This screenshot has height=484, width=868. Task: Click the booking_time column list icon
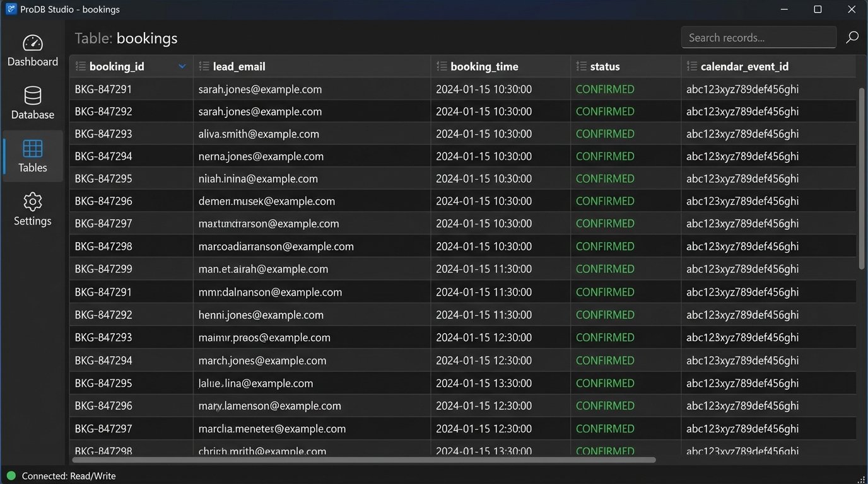pyautogui.click(x=442, y=66)
